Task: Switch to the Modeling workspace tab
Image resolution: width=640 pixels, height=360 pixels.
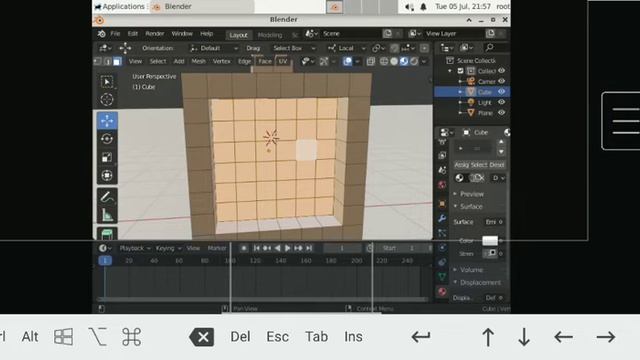Action: (x=270, y=35)
